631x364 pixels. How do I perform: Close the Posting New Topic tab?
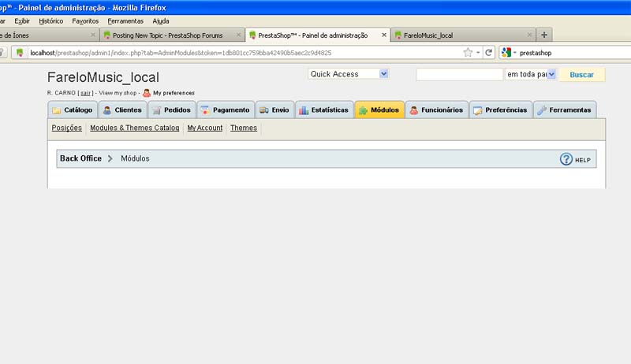[x=238, y=35]
